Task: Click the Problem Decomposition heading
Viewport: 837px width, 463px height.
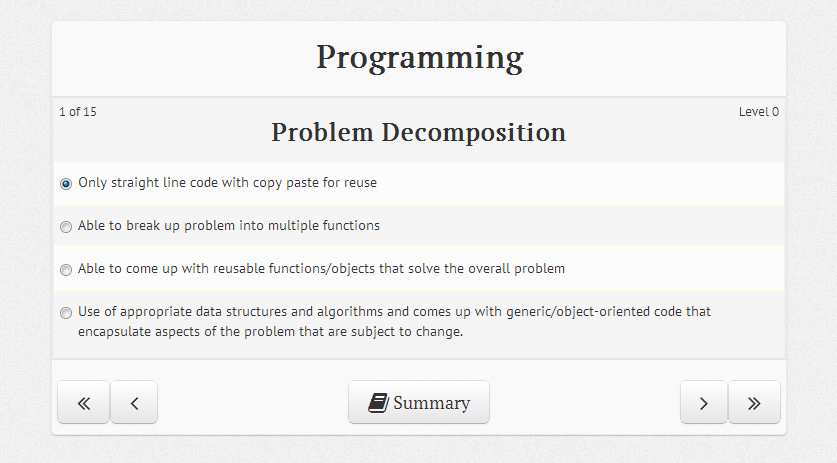Action: (418, 132)
